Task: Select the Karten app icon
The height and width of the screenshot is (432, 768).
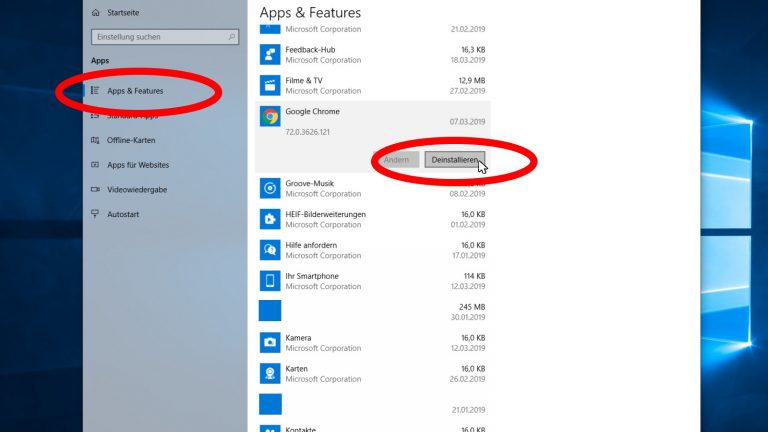Action: (270, 374)
